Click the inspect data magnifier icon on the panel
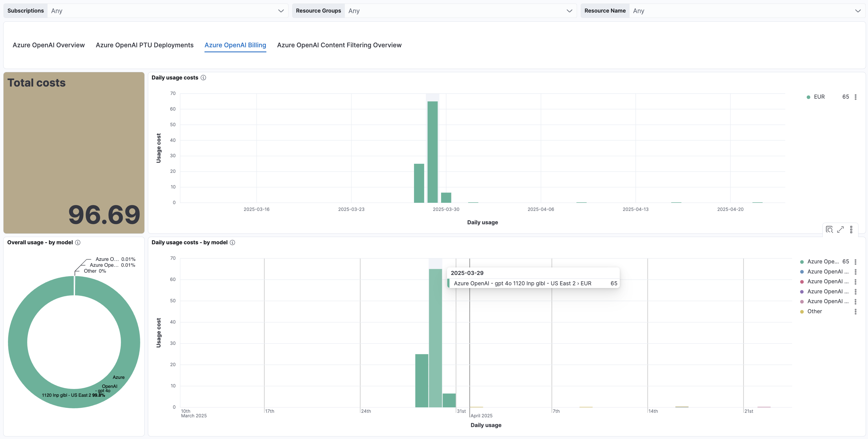The height and width of the screenshot is (439, 868). (x=829, y=229)
